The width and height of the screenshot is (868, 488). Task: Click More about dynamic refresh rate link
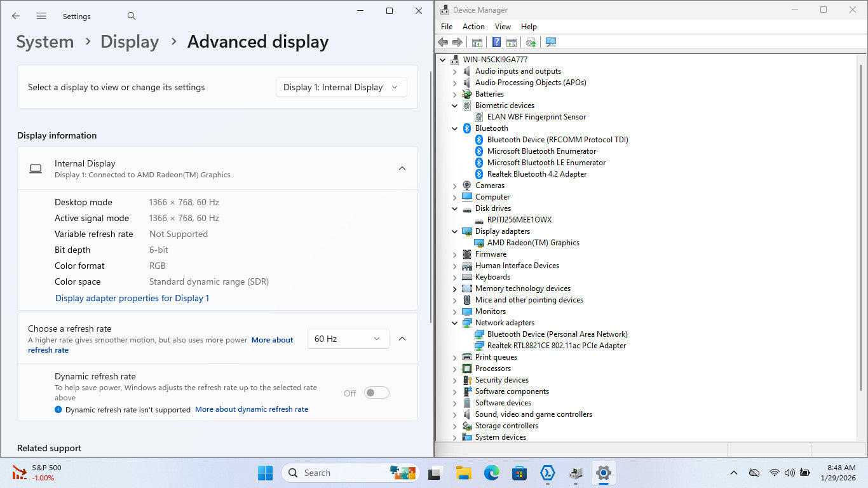(x=252, y=409)
